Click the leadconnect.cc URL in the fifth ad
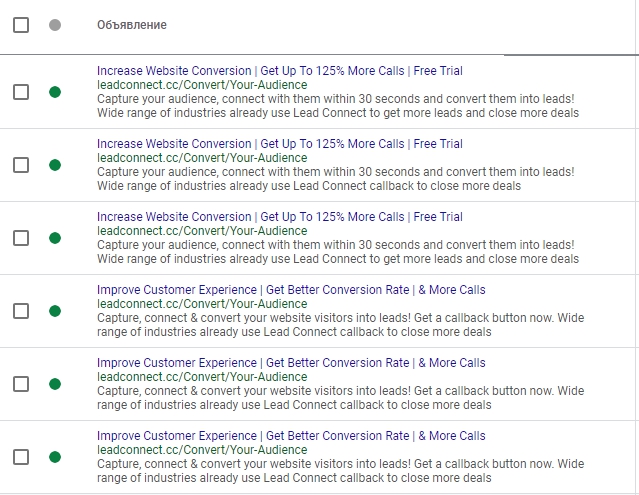 click(x=202, y=376)
